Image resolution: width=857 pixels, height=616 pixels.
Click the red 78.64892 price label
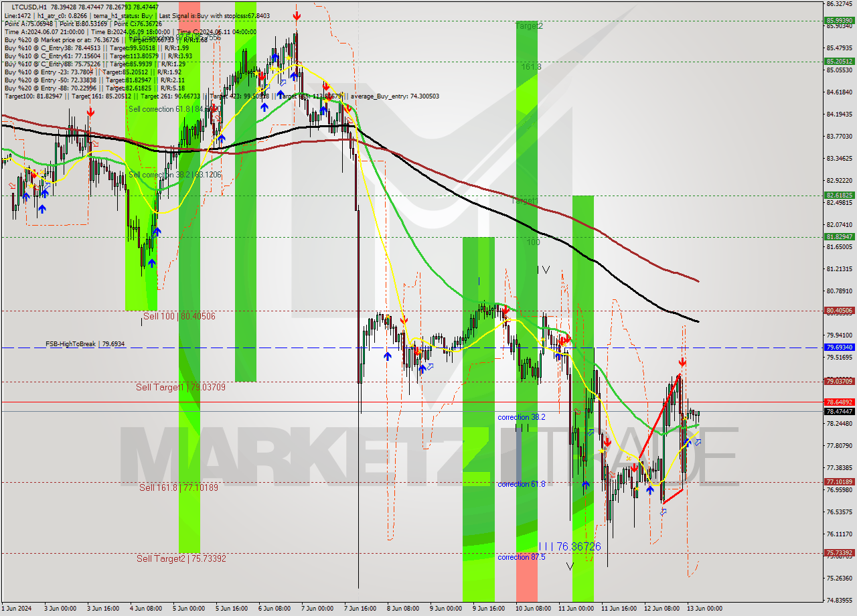point(840,402)
